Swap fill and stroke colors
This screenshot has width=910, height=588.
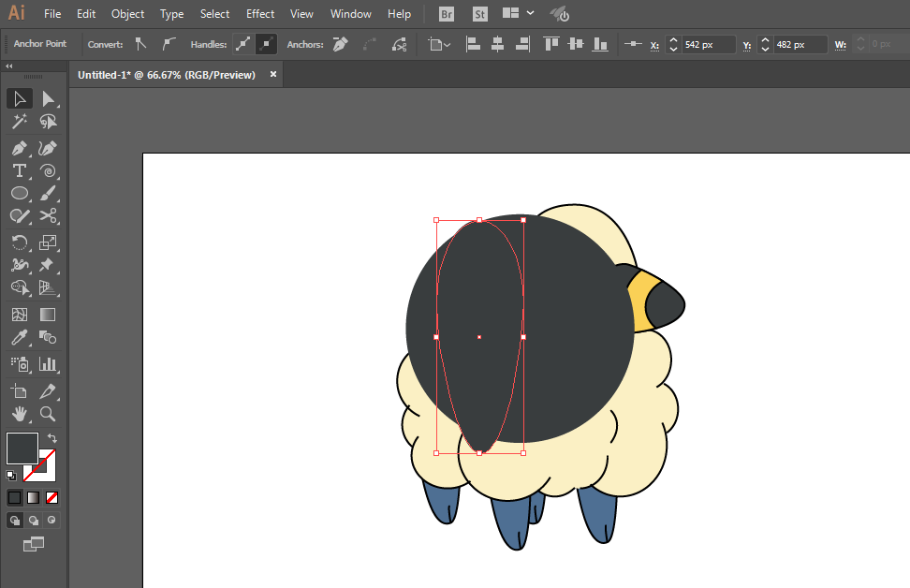[52, 438]
